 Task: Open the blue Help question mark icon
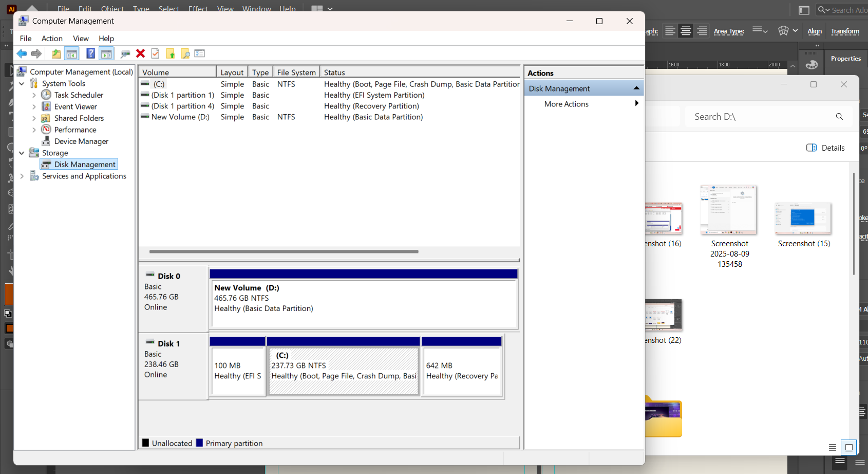(90, 53)
